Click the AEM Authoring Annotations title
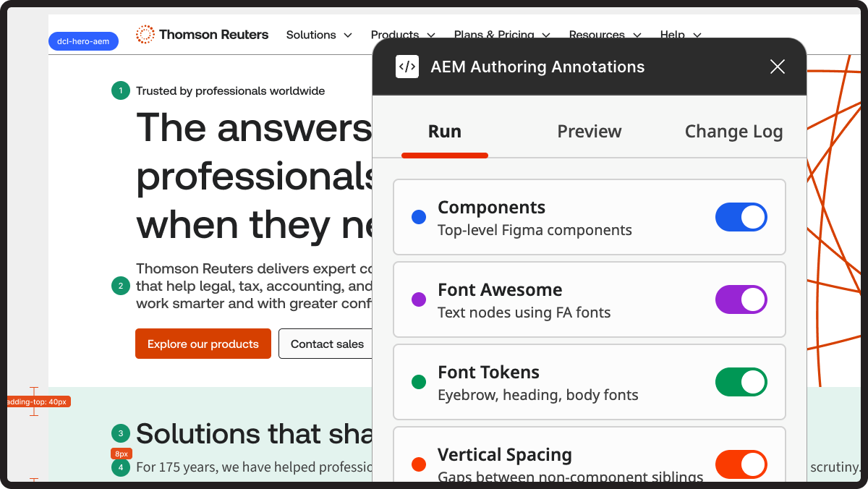This screenshot has height=489, width=868. (537, 67)
